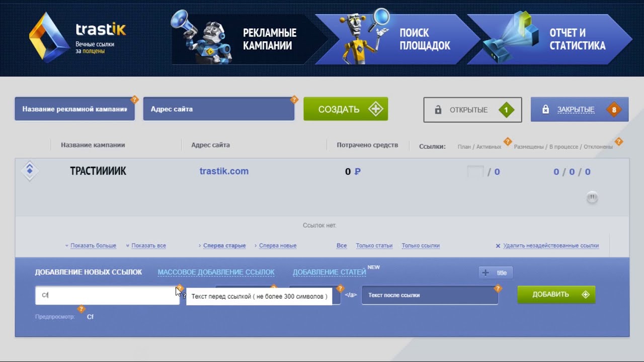Click Показать больше link
644x362 pixels.
[x=93, y=246]
